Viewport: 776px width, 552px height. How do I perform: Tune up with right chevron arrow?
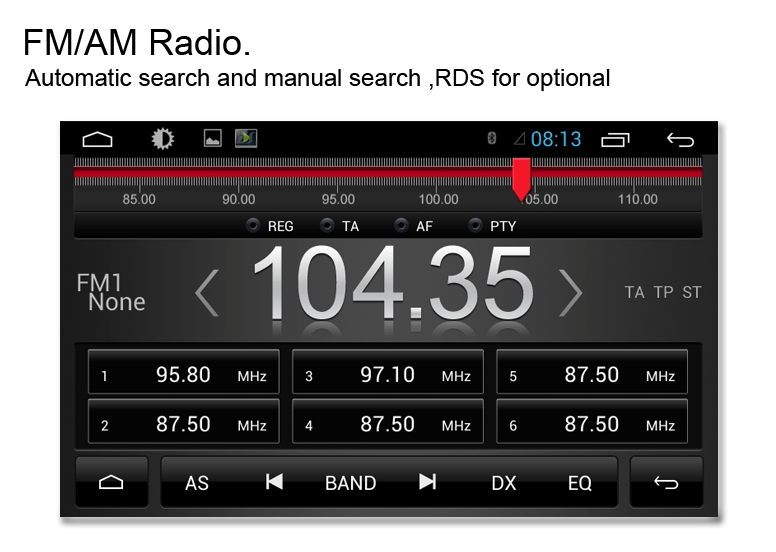click(570, 293)
